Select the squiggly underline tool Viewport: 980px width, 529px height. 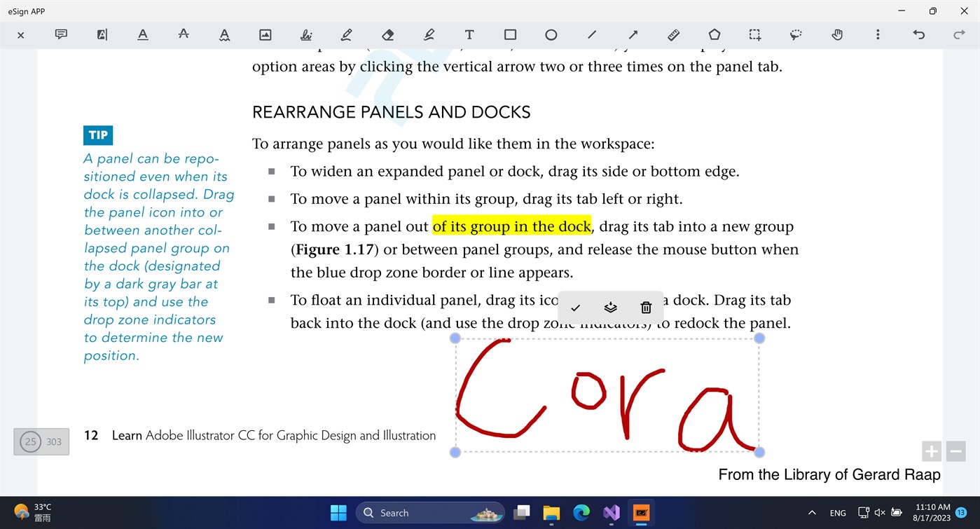click(224, 34)
